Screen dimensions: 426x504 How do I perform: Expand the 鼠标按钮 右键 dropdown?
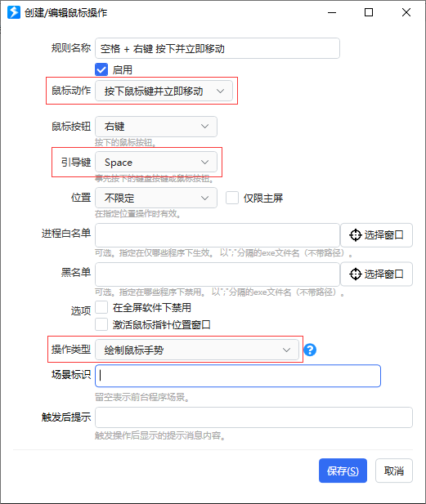156,127
